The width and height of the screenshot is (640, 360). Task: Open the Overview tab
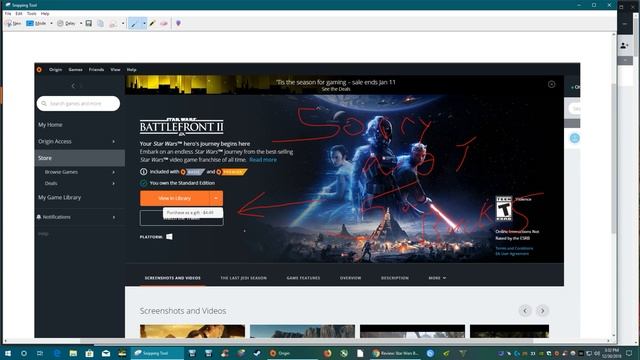coord(351,278)
